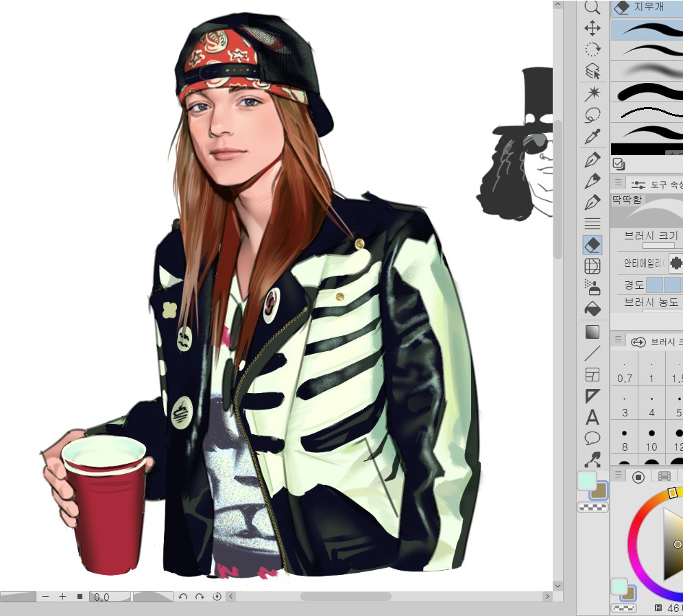Select the Pen nib tool
Viewport: 683px width, 616px height.
point(592,159)
